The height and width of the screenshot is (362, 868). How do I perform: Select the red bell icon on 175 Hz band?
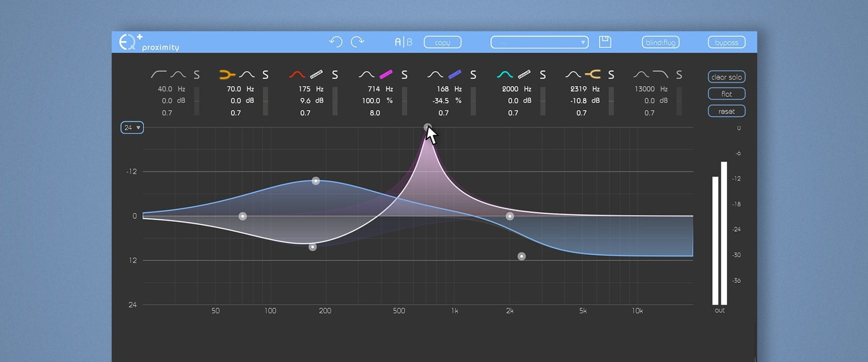coord(297,74)
